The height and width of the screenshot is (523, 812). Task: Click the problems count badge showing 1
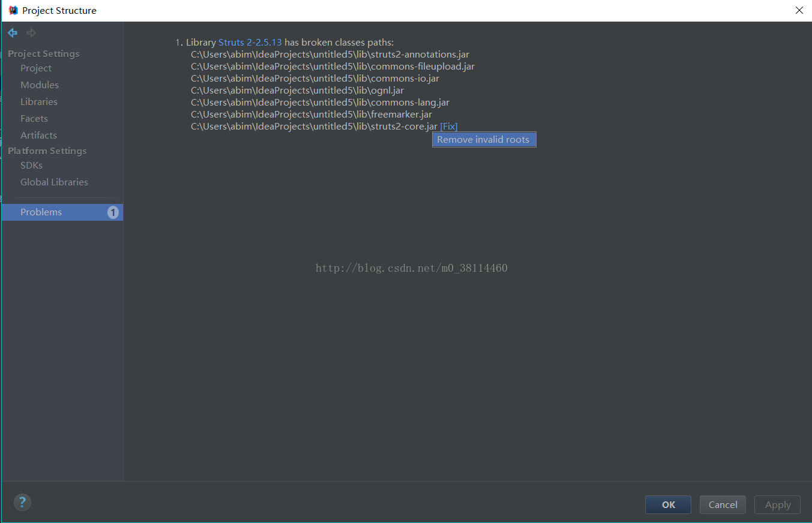[x=113, y=212]
